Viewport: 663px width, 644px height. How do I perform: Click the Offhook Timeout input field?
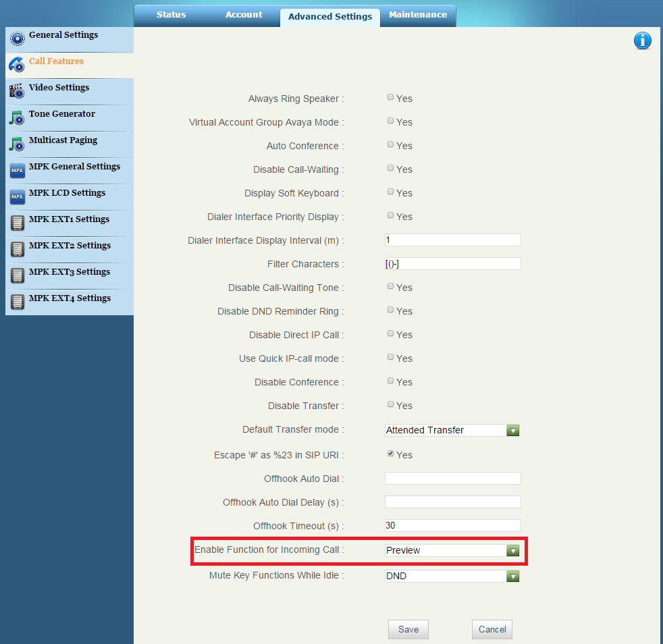452,525
